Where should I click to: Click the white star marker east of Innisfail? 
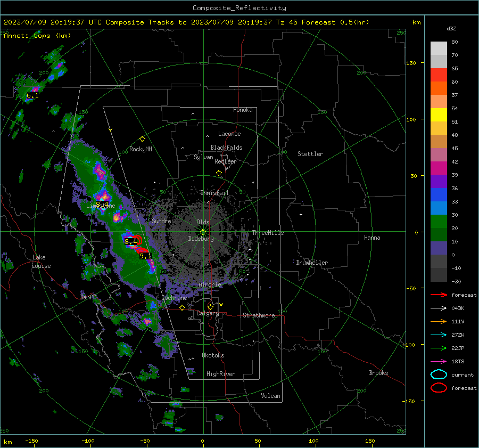pyautogui.click(x=253, y=183)
